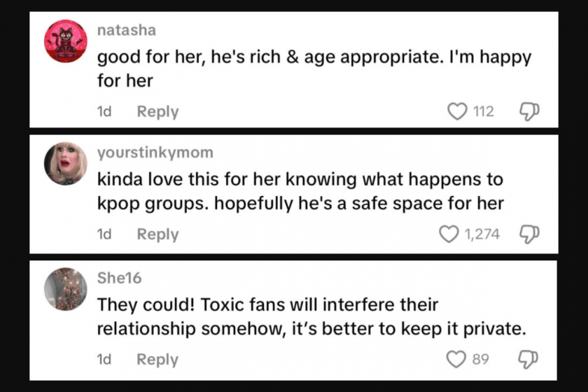588x392 pixels.
Task: Open She16's profile picture
Action: tap(65, 288)
